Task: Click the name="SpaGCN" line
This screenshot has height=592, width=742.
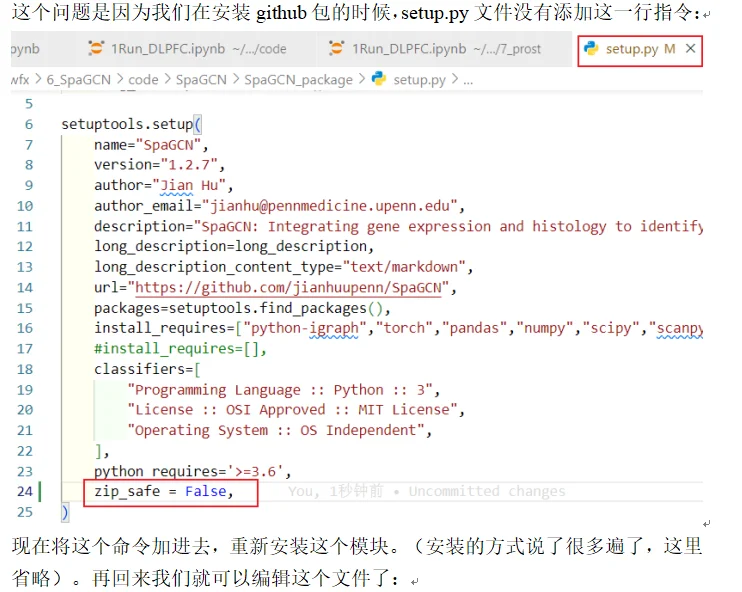Action: (x=151, y=145)
